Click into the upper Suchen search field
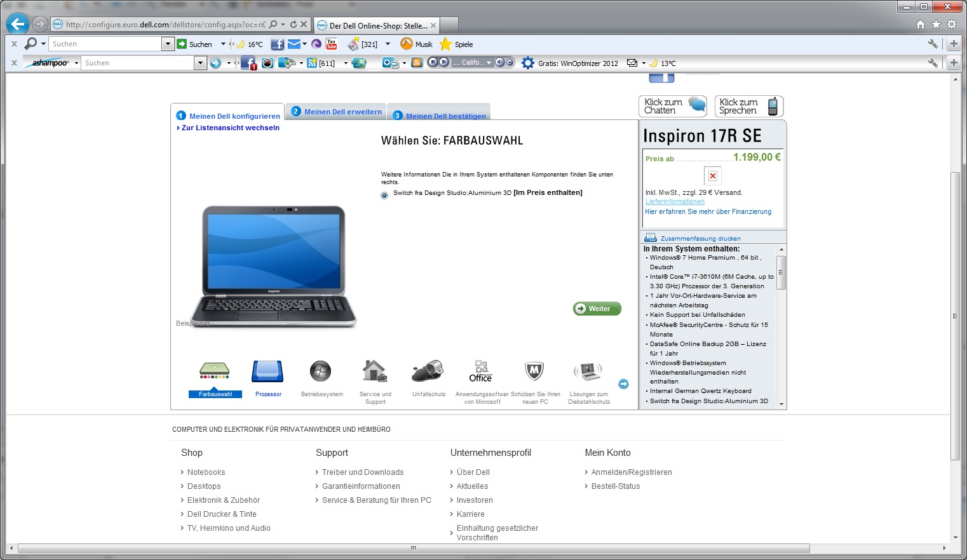The height and width of the screenshot is (560, 967). tap(105, 44)
